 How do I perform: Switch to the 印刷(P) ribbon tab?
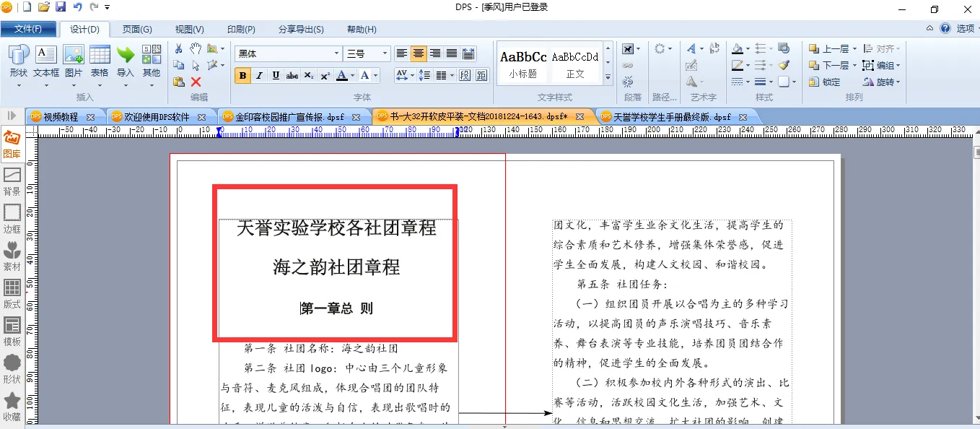click(x=241, y=29)
